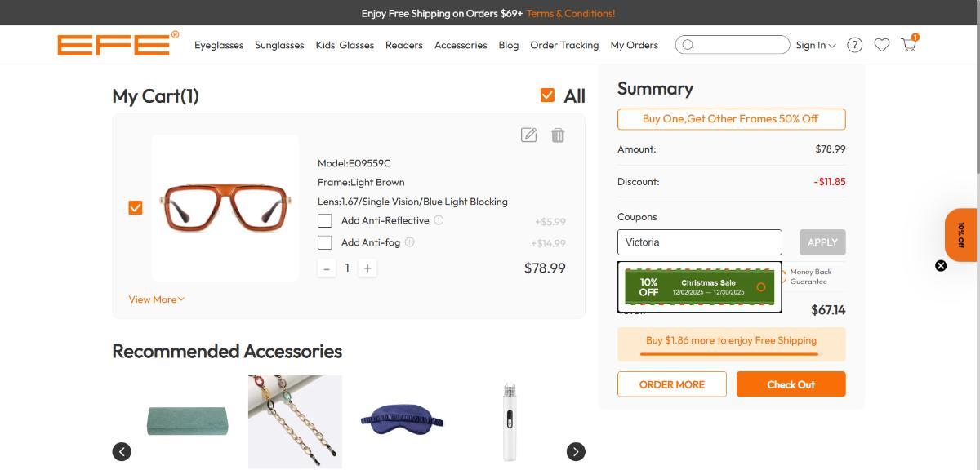
Task: Click the edit cart item pencil icon
Action: tap(528, 135)
